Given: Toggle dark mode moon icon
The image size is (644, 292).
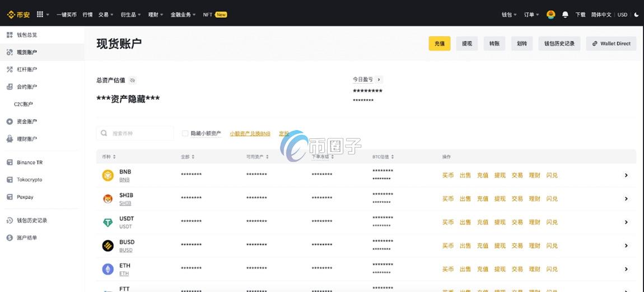Looking at the screenshot, I should point(636,15).
